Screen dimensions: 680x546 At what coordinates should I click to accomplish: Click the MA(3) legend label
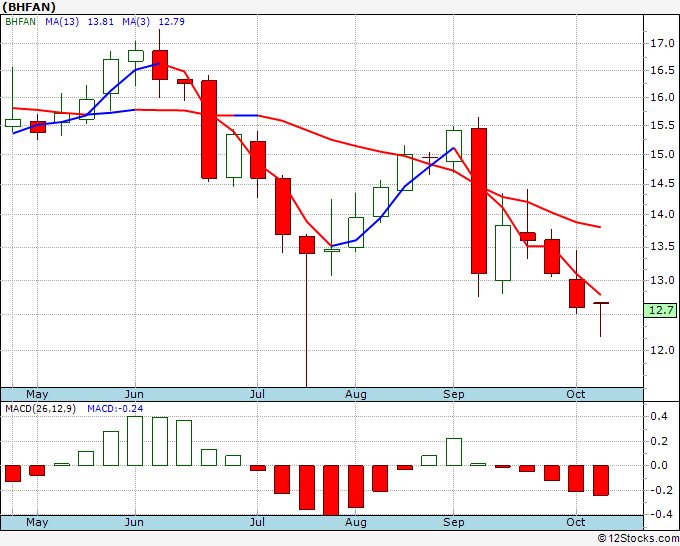(x=136, y=21)
